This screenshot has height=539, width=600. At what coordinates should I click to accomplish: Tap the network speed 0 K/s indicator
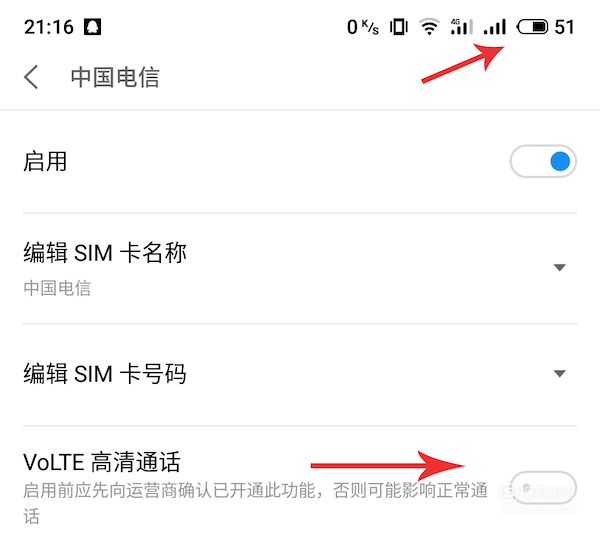363,27
